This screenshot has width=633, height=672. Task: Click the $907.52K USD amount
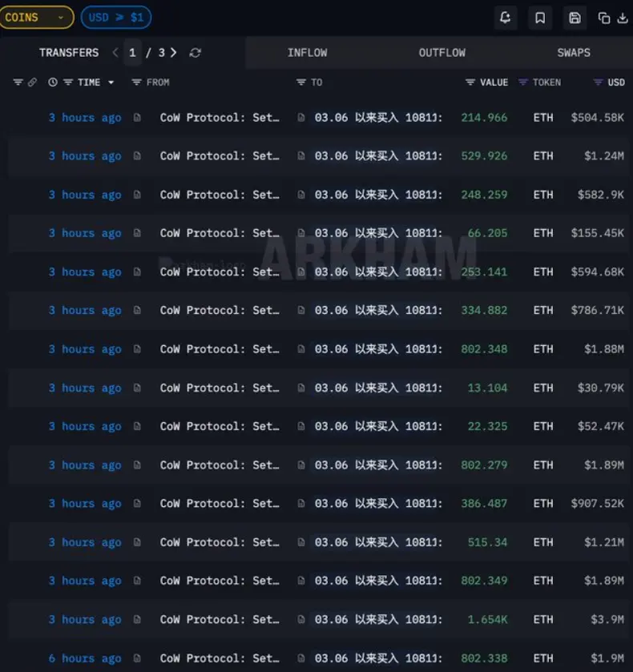point(598,503)
